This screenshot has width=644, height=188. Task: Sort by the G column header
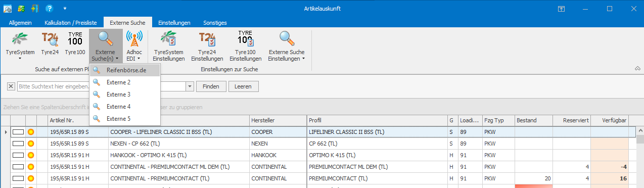tap(452, 120)
